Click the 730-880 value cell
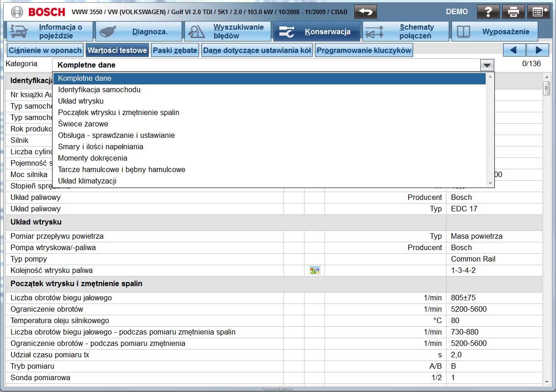The height and width of the screenshot is (392, 556). [494, 332]
